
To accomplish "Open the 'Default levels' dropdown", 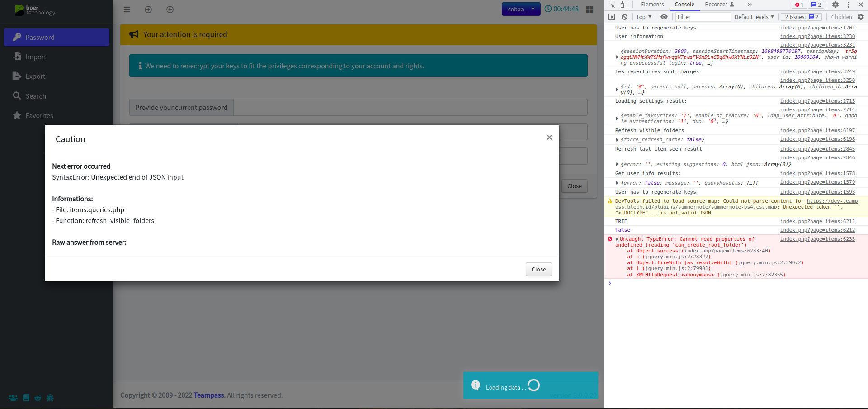I will (x=754, y=17).
